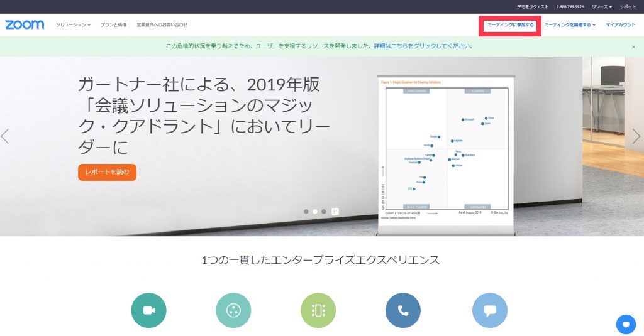The width and height of the screenshot is (644, 336).
Task: Click the レポートを読む orange button
Action: pos(107,172)
